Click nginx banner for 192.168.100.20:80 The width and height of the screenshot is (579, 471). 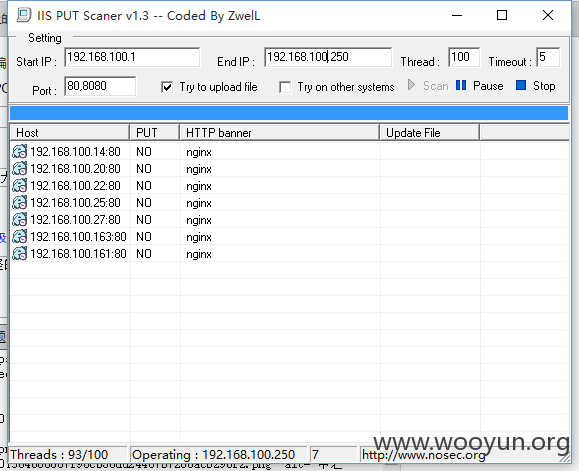coord(199,169)
